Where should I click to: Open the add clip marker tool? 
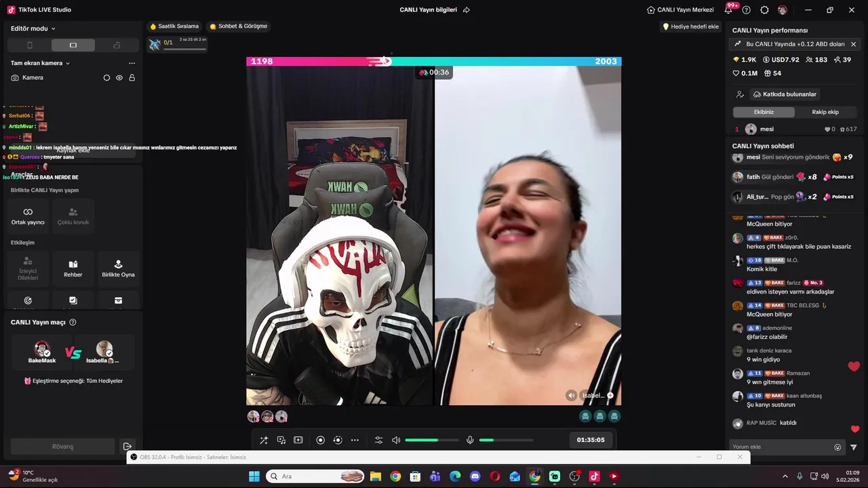pyautogui.click(x=298, y=440)
